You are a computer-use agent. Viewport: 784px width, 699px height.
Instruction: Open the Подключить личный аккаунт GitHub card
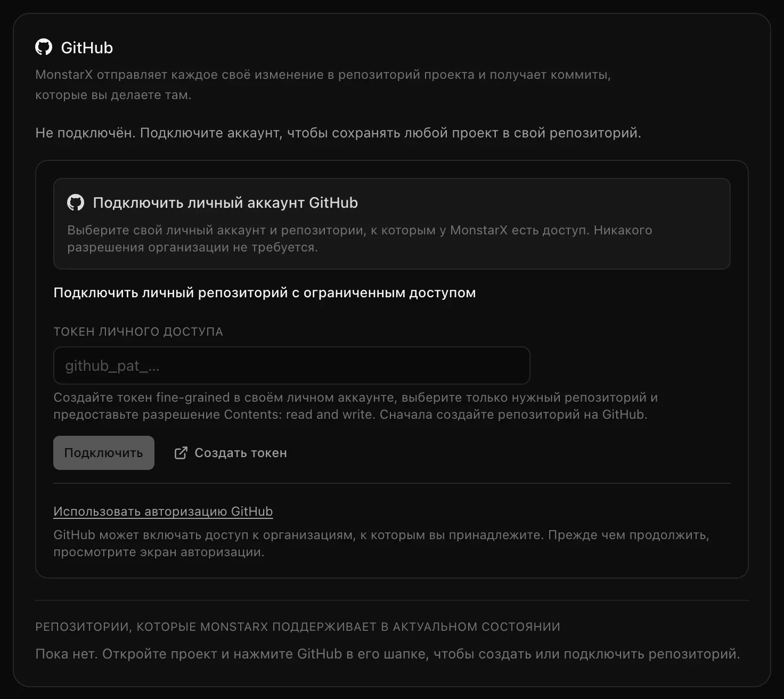392,224
